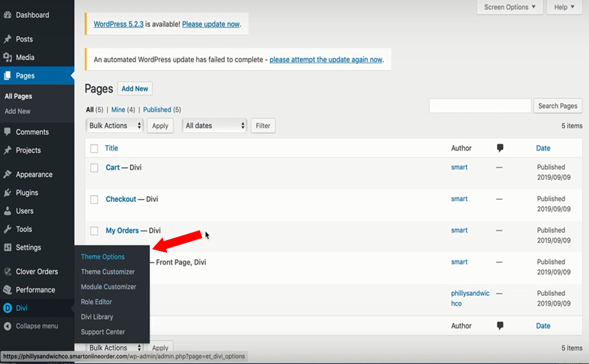Click the Collapse menu arrow icon
Screen dimensions: 589x364
7,326
